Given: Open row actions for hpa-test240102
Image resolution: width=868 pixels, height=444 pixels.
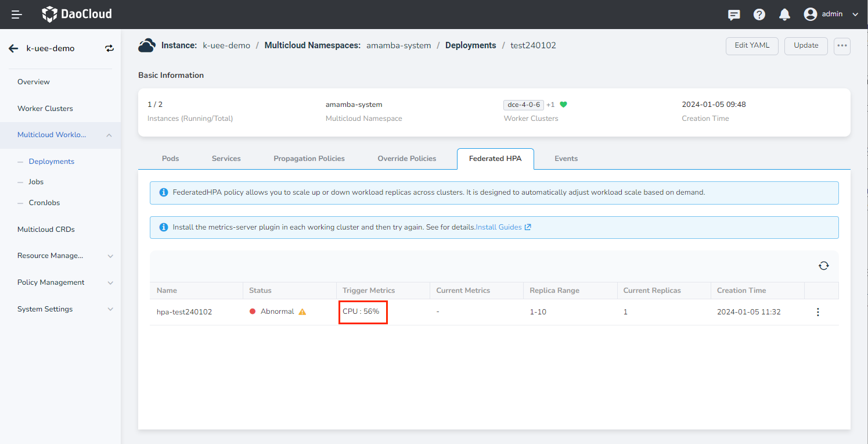Looking at the screenshot, I should click(x=817, y=312).
